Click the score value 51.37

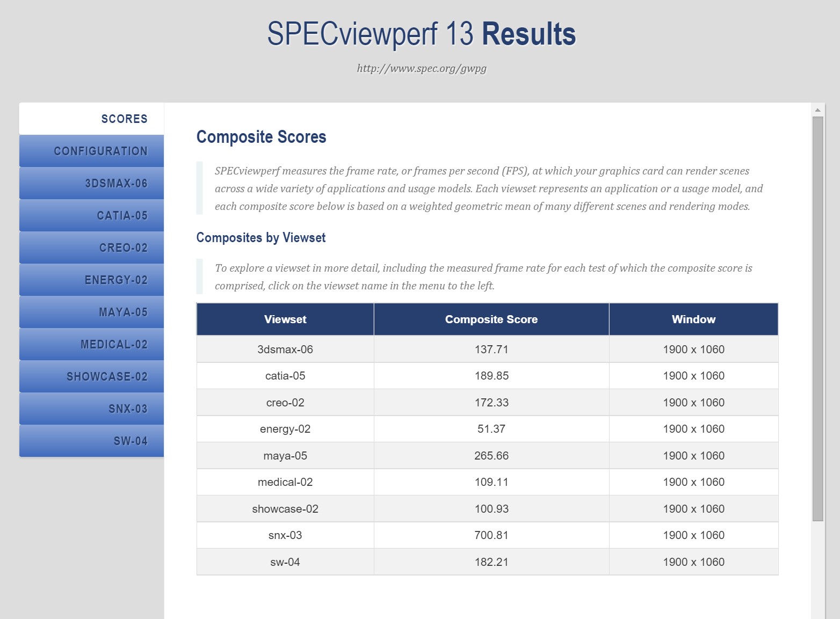pyautogui.click(x=491, y=429)
